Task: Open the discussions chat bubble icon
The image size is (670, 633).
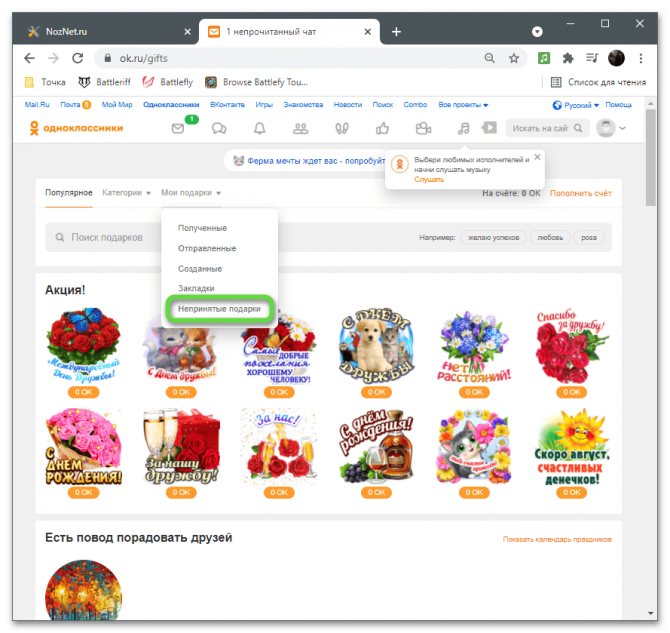Action: coord(219,128)
